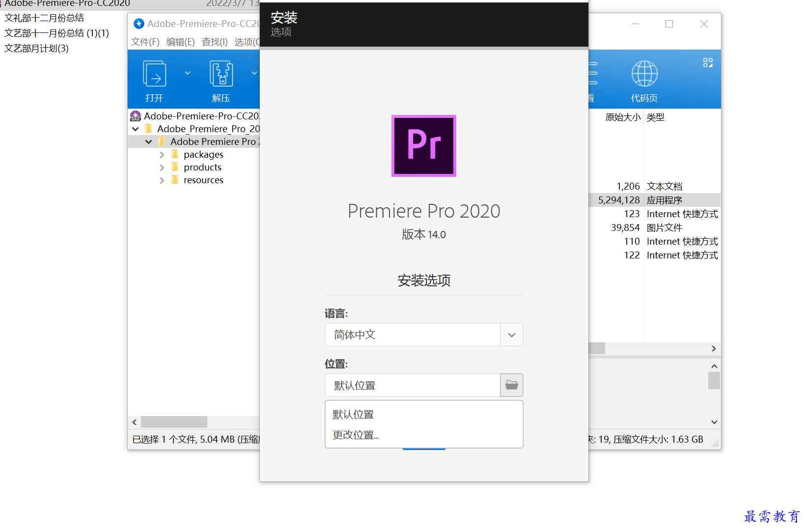Select the 123 Internet 快捷方式 row
804x532 pixels.
coord(655,214)
